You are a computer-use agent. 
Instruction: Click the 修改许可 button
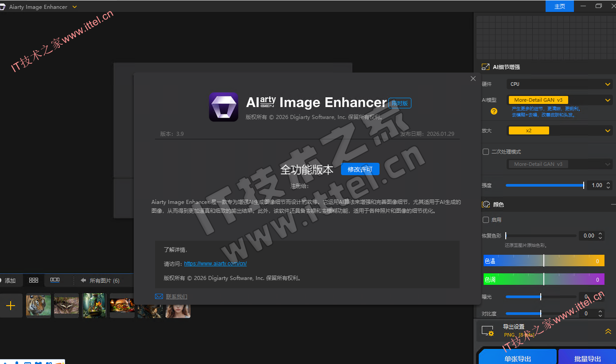click(x=360, y=169)
